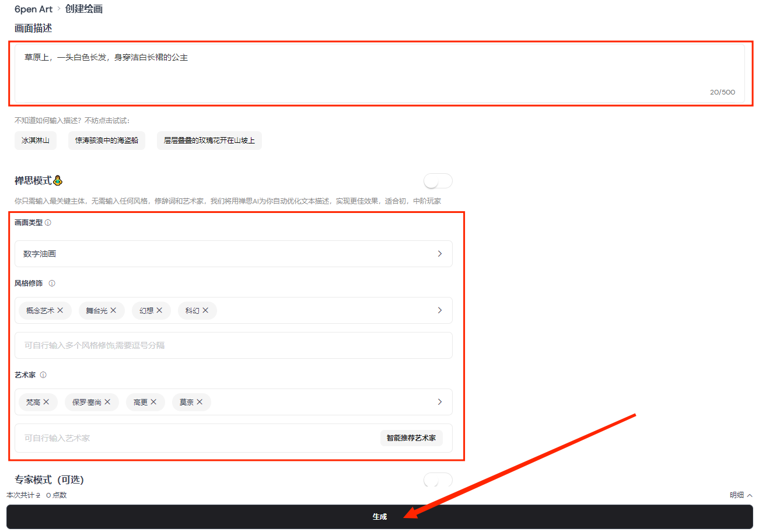
Task: Toggle the 禅思模式 switch
Action: click(x=438, y=181)
